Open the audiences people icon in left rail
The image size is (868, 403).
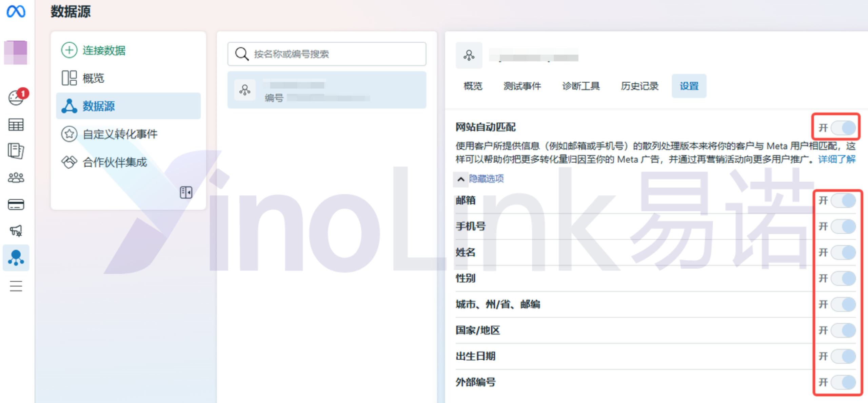[16, 178]
